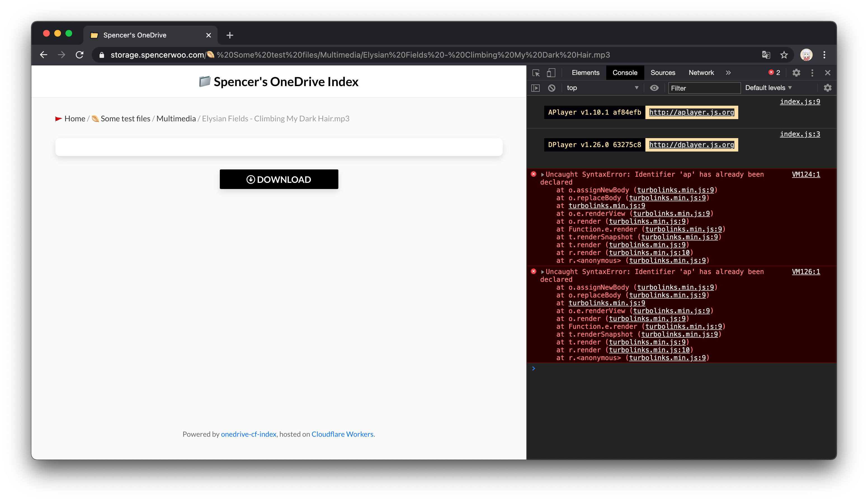
Task: Open DevTools settings gear
Action: coord(796,73)
